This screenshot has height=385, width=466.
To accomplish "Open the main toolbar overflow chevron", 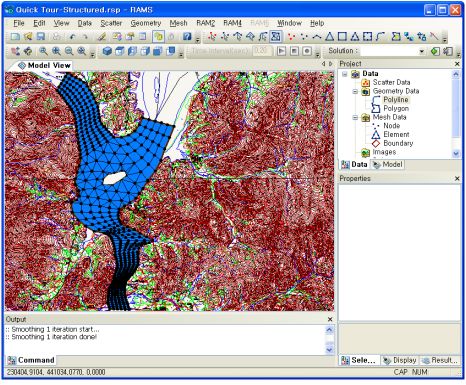I will 197,40.
